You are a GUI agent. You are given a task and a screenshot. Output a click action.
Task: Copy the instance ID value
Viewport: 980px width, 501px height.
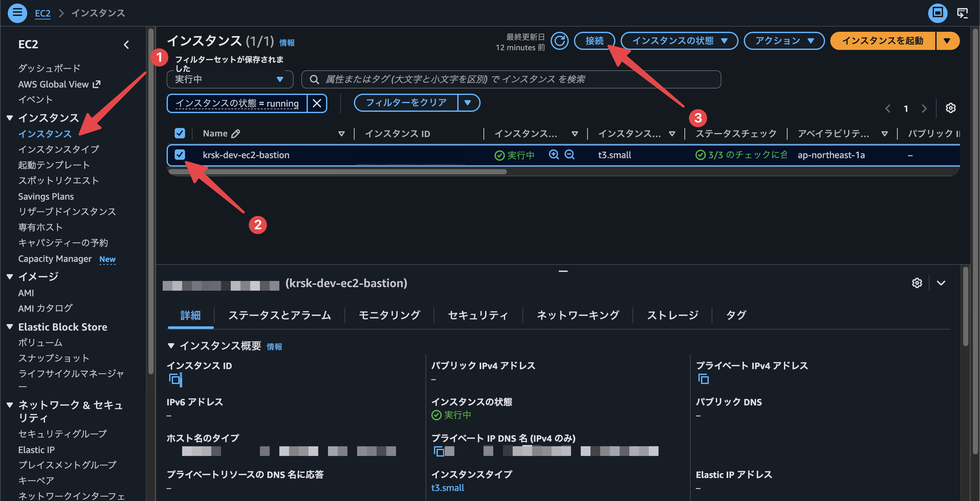point(175,379)
